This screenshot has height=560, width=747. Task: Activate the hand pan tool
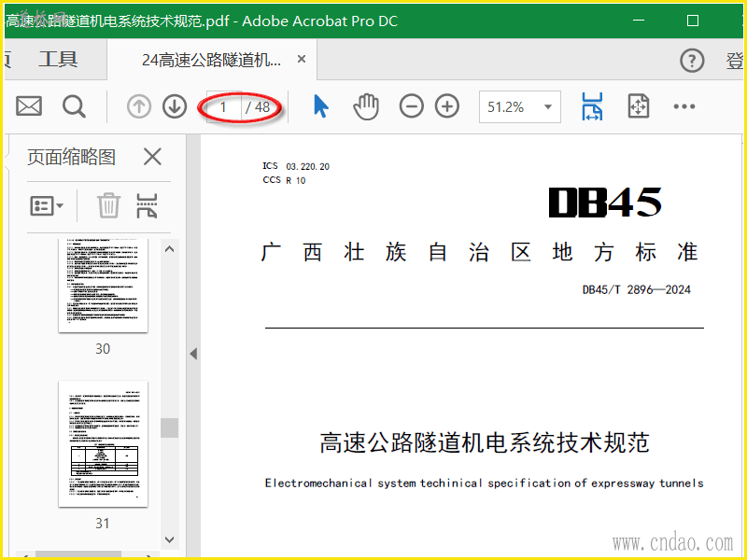(366, 106)
